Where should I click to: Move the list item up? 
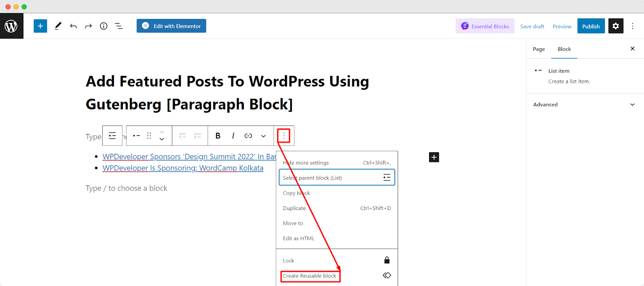[x=162, y=132]
